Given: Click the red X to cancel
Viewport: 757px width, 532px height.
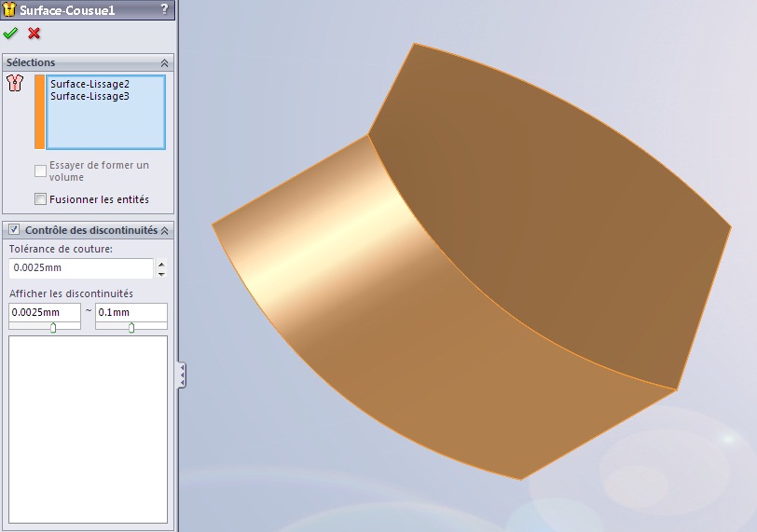Looking at the screenshot, I should point(34,34).
